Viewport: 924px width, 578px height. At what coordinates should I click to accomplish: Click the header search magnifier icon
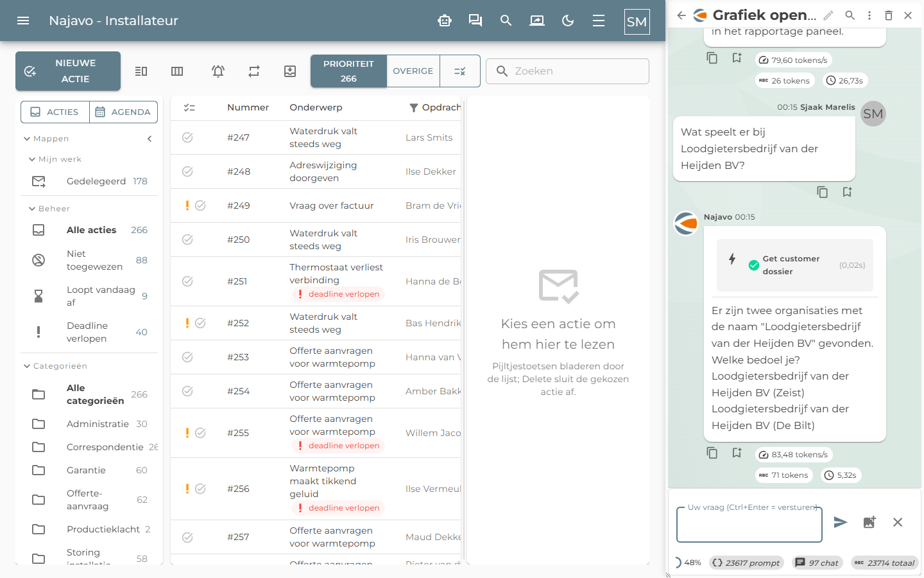(x=506, y=21)
